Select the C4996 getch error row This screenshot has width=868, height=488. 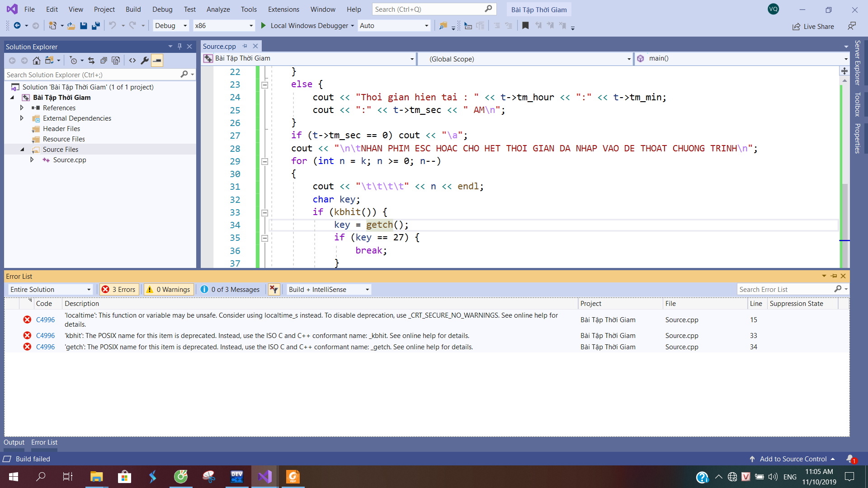click(271, 347)
